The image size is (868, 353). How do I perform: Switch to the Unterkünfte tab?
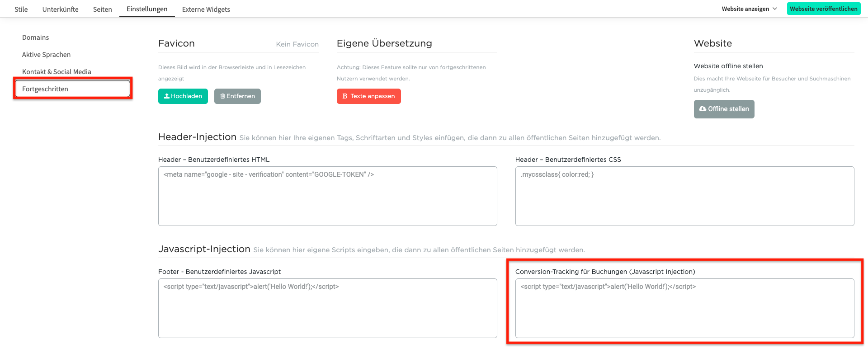[60, 9]
